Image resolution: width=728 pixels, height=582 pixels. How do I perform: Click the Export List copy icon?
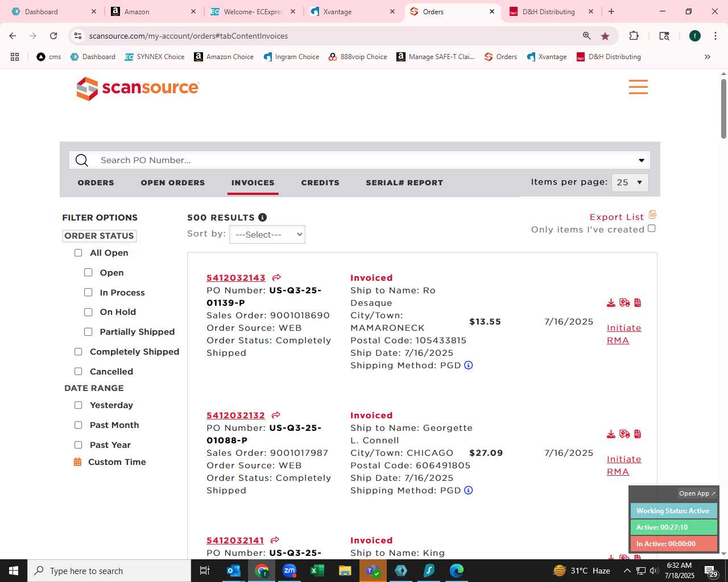652,215
